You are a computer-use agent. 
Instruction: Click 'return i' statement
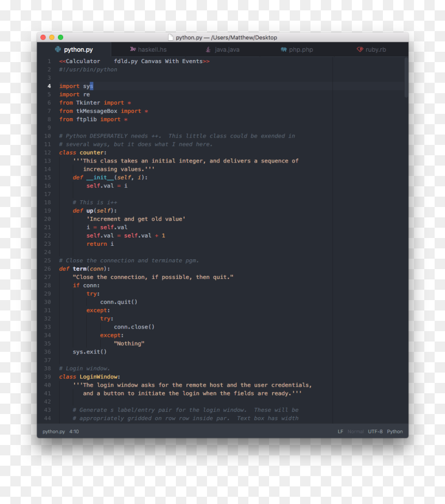pos(100,244)
